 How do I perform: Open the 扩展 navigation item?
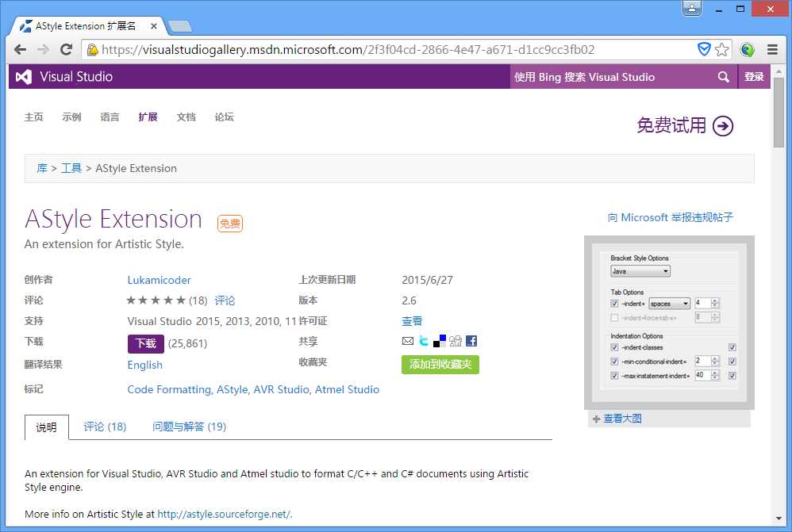click(148, 117)
